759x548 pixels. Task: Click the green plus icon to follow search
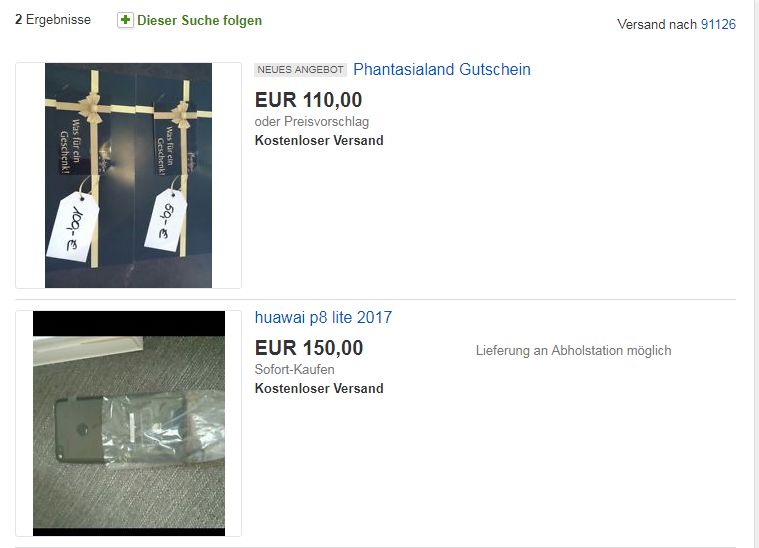(125, 20)
